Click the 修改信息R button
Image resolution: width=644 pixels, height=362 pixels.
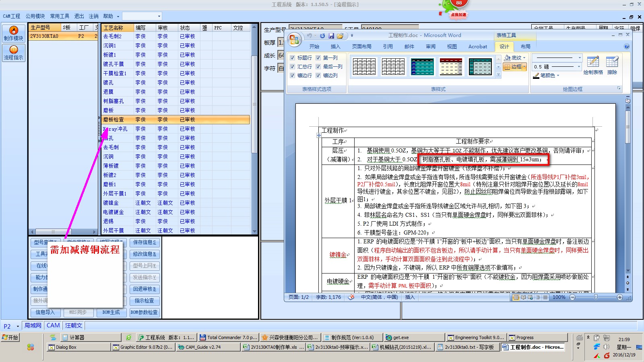144,254
